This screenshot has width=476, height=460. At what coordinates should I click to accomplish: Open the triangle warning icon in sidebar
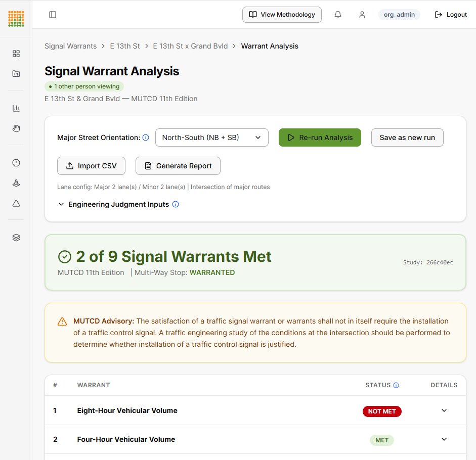click(x=16, y=203)
